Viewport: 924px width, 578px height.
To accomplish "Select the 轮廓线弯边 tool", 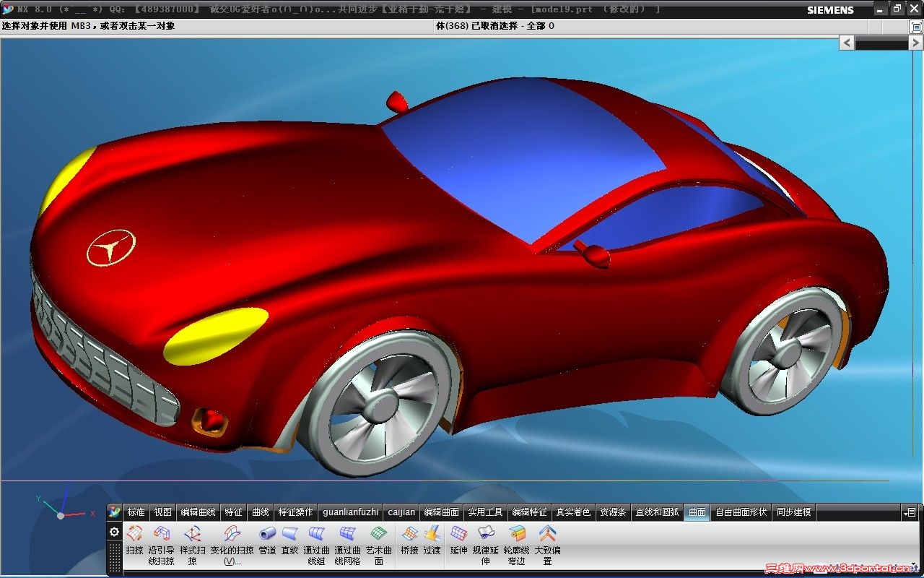I will 516,544.
